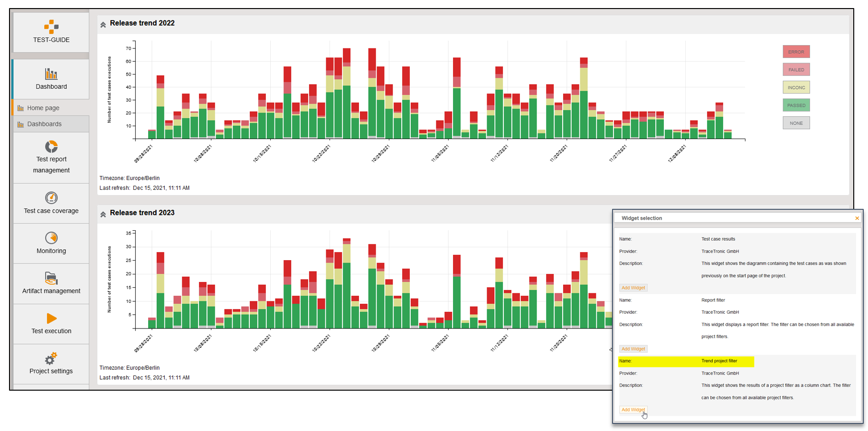The height and width of the screenshot is (431, 868).
Task: Open the Dashboard bar chart icon
Action: tap(51, 74)
